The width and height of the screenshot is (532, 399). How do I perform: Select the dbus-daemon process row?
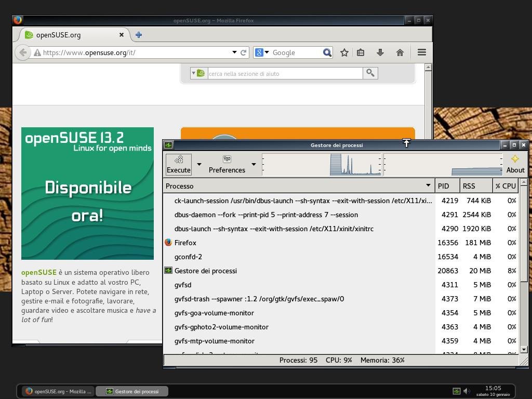tap(341, 215)
